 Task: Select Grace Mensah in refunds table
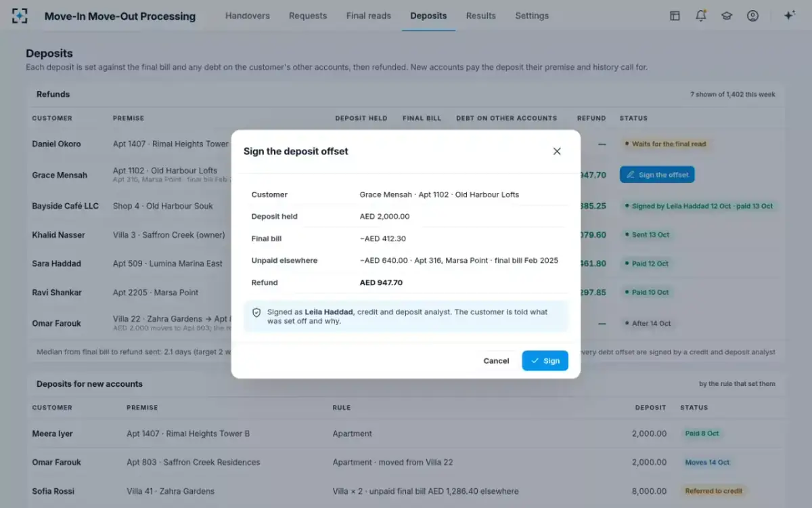coord(60,175)
